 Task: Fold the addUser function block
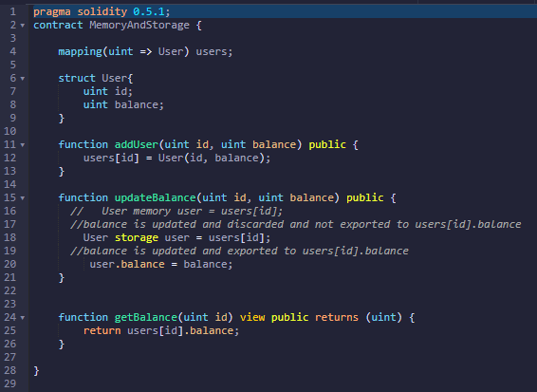23,145
